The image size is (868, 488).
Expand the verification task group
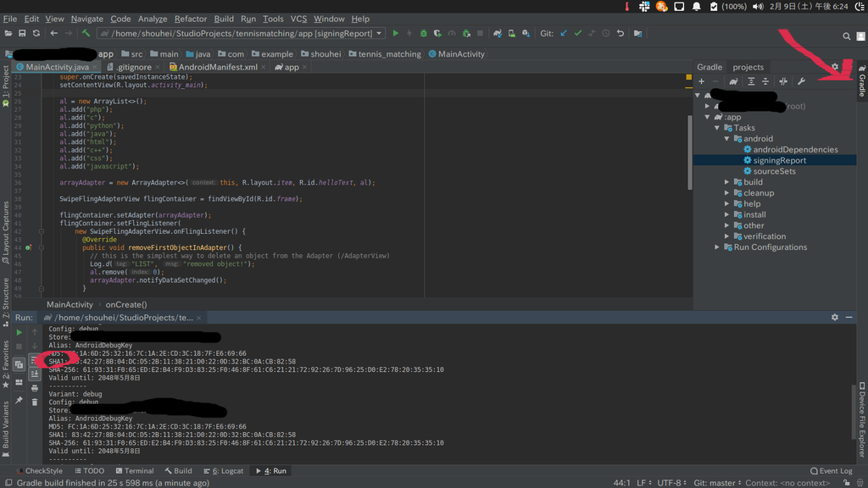727,236
